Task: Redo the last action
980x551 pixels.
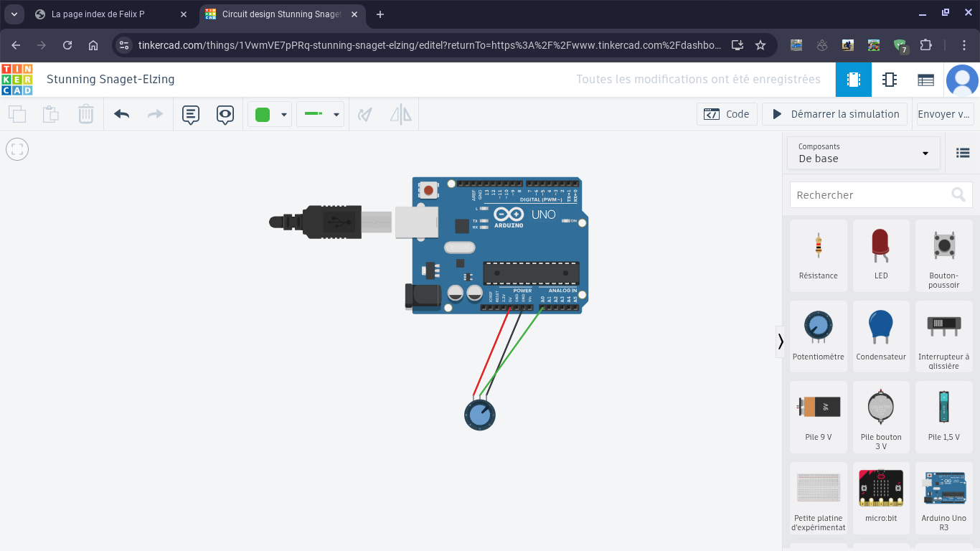Action: coord(155,114)
